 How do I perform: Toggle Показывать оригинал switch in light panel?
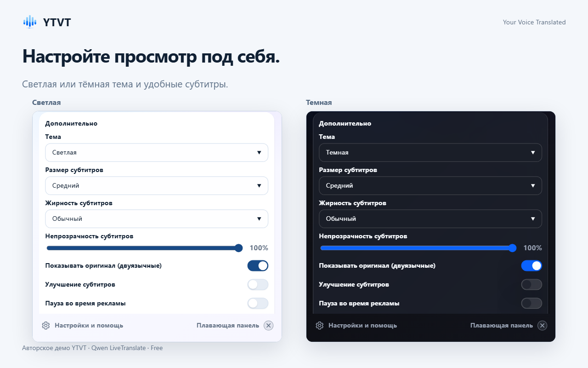[x=258, y=265]
